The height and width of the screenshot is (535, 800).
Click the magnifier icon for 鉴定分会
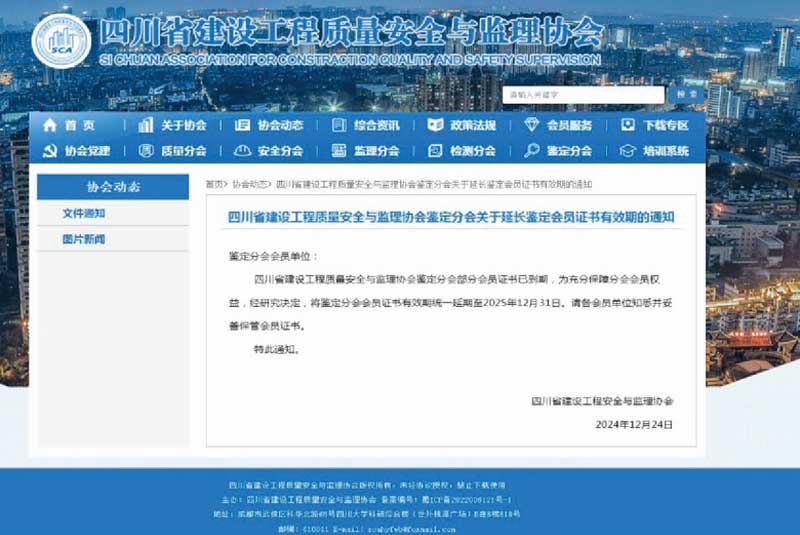point(532,151)
